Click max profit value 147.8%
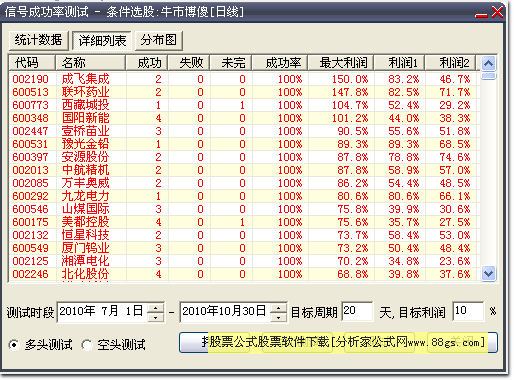514x380 pixels. click(350, 92)
